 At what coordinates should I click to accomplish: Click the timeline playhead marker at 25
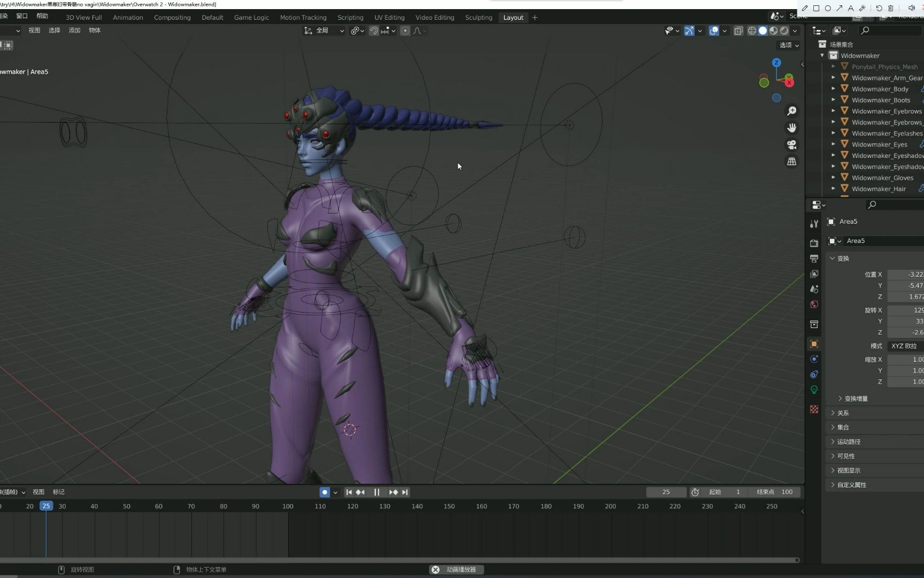(x=47, y=506)
